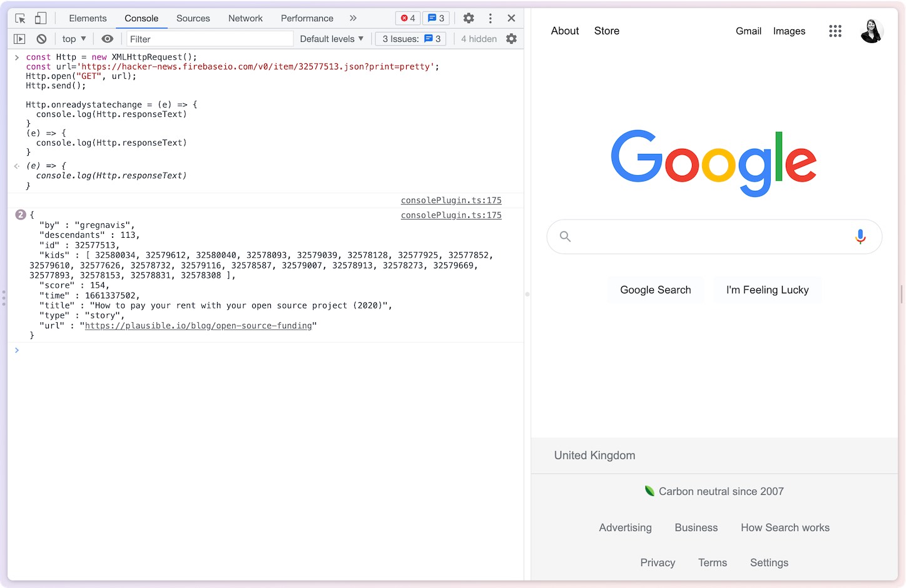Screen dimensions: 906x588
Task: Click the "by" : "gregnavis" line
Action: click(x=87, y=225)
